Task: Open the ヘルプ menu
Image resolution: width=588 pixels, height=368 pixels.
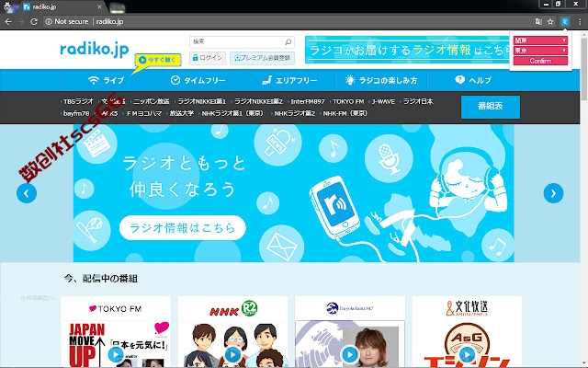Action: (472, 80)
